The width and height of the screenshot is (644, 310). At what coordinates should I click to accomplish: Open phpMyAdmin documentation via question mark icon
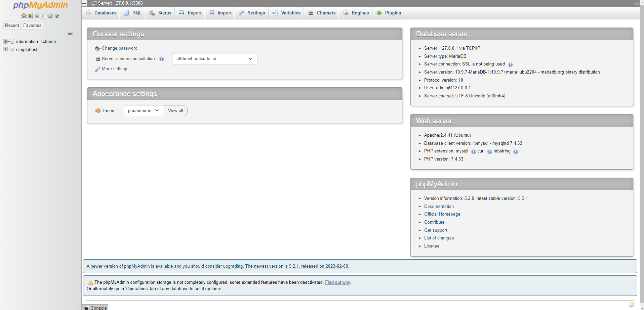coord(37,16)
